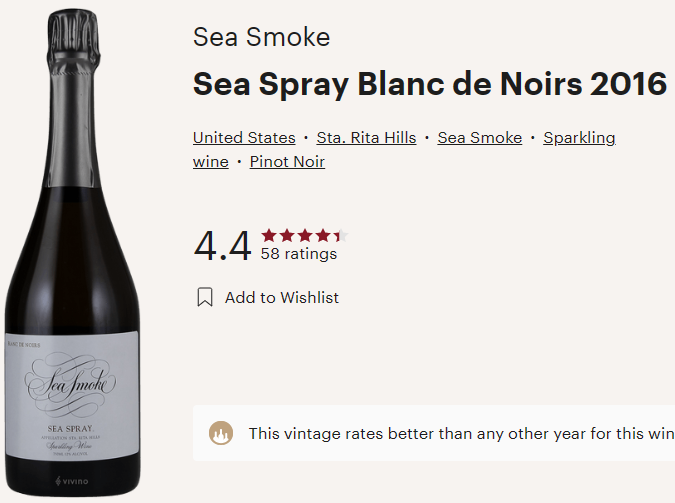Click the Sea Spray Blanc de Noirs title
The height and width of the screenshot is (503, 675).
429,84
